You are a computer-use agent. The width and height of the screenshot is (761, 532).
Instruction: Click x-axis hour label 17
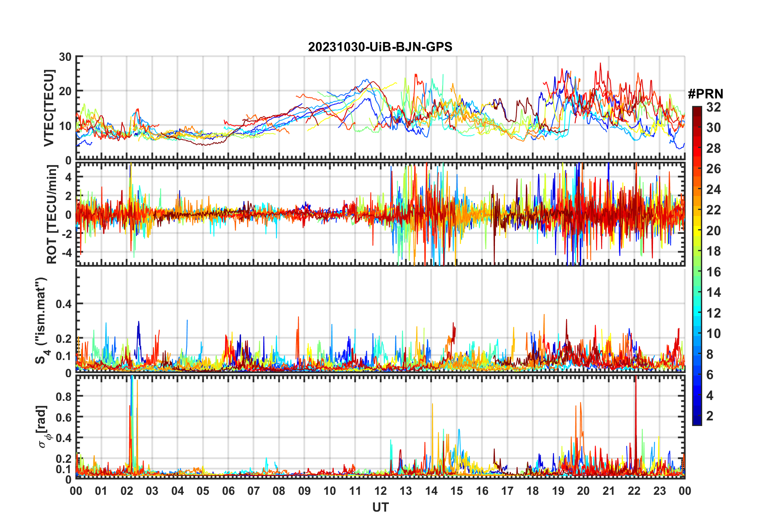click(507, 491)
